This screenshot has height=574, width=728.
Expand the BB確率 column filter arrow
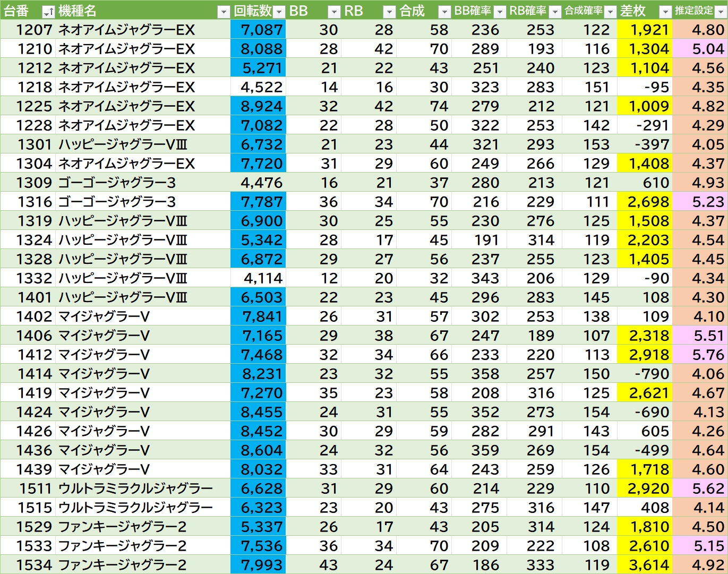[500, 12]
